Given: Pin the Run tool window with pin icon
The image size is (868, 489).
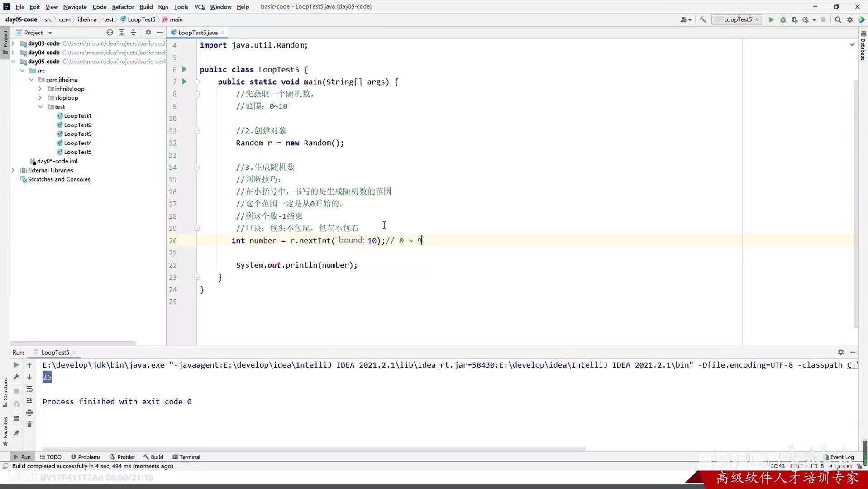Looking at the screenshot, I should [x=17, y=433].
